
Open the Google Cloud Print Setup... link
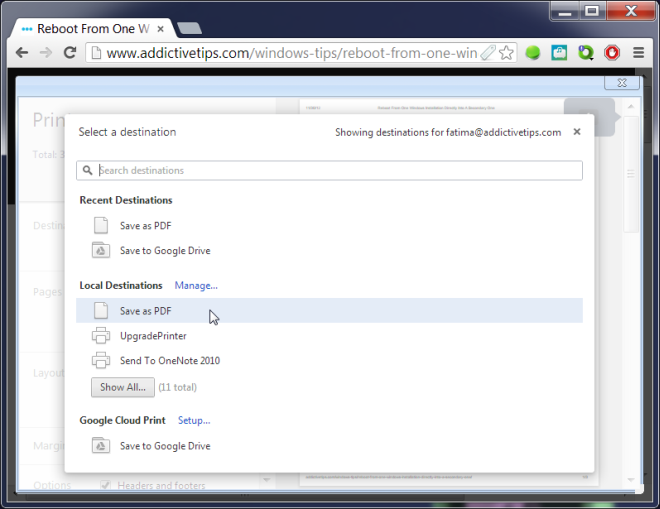[x=194, y=420]
